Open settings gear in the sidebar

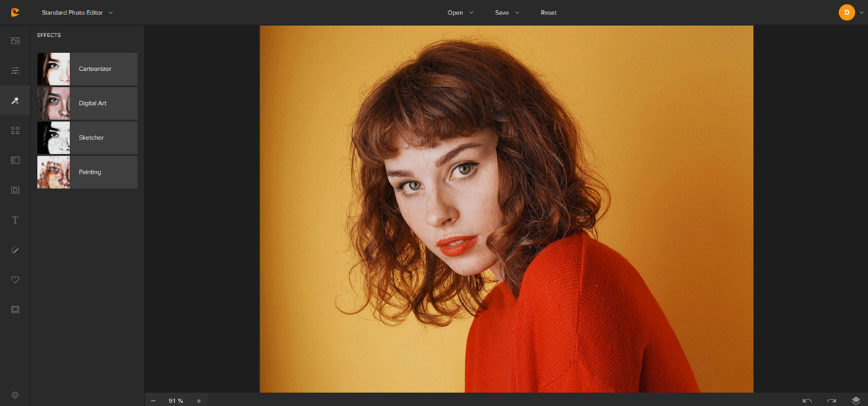(x=14, y=395)
